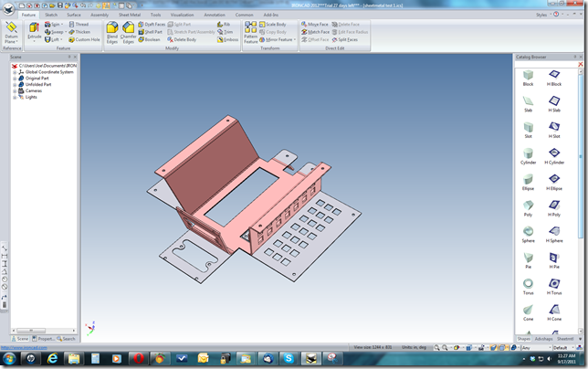
Task: Open the Visualization ribbon tab
Action: [183, 16]
